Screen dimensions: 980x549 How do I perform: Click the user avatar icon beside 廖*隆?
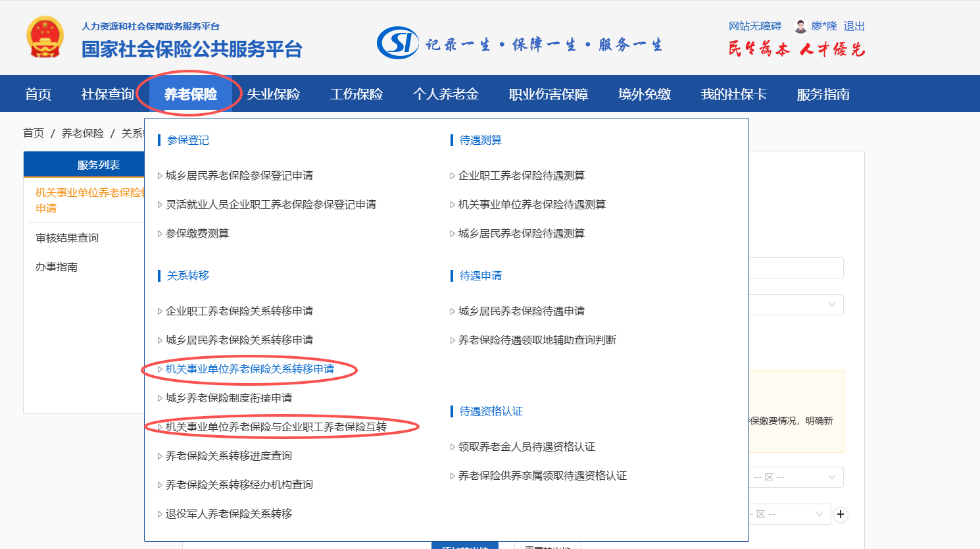pos(800,26)
